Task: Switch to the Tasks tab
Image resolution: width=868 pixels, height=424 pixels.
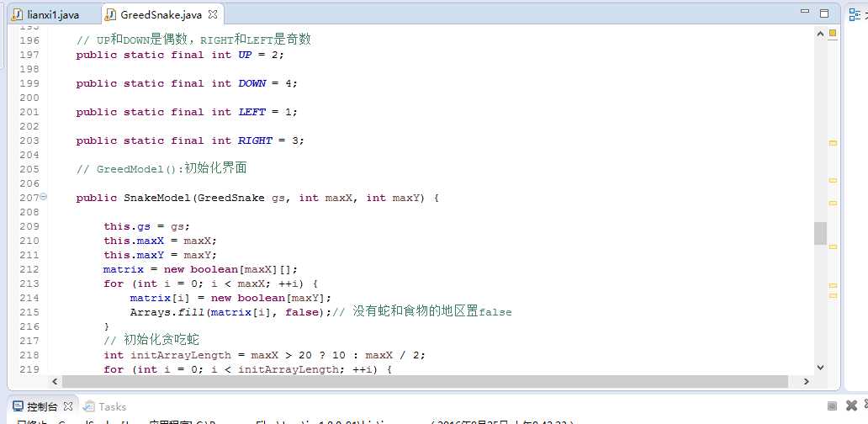Action: [105, 407]
